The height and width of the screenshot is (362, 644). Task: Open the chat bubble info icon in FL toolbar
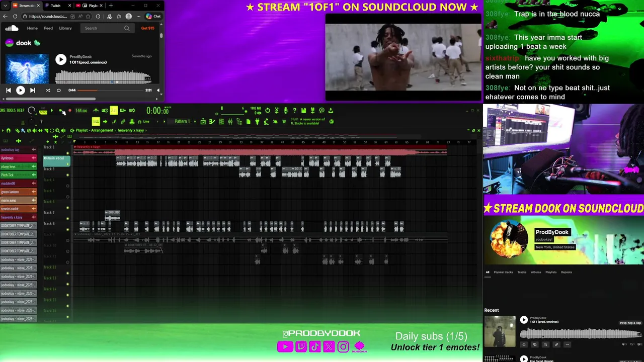point(321,110)
